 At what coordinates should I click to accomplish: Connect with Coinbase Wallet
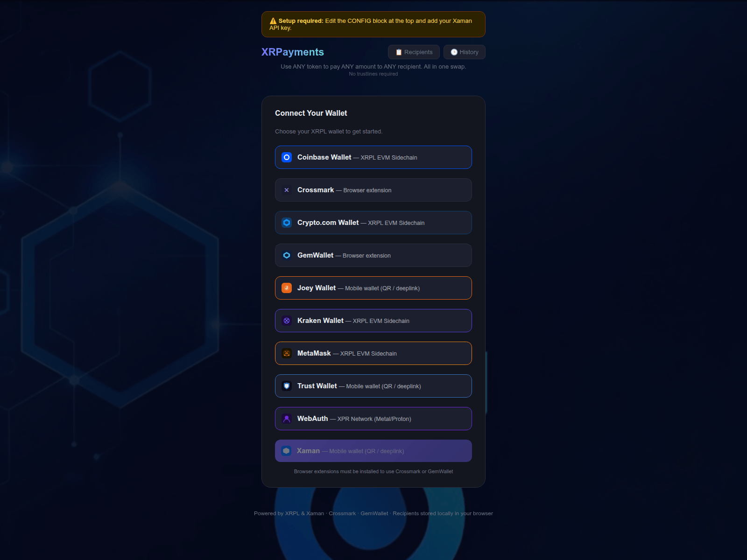tap(373, 157)
